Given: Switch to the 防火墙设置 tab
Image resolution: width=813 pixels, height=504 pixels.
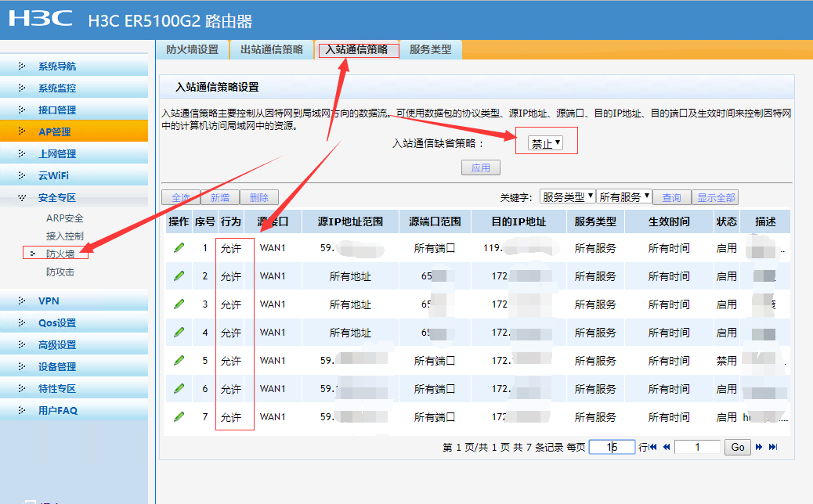Looking at the screenshot, I should click(193, 50).
